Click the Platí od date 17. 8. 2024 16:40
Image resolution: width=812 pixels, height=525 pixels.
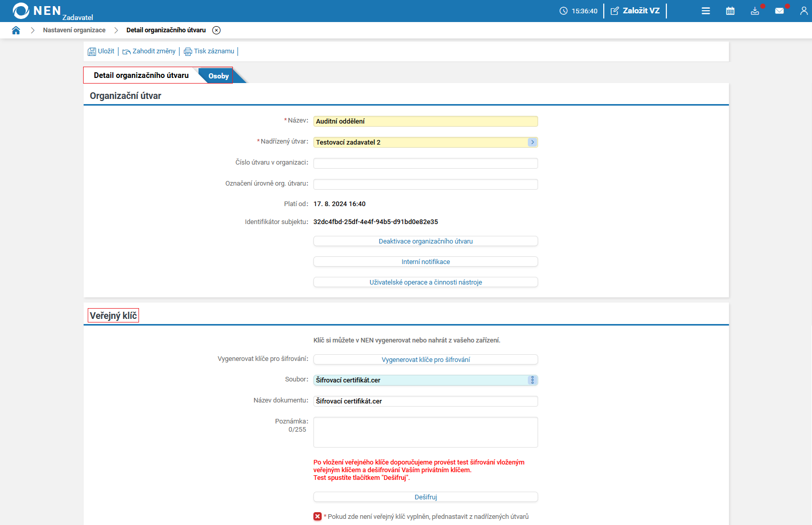(x=340, y=204)
